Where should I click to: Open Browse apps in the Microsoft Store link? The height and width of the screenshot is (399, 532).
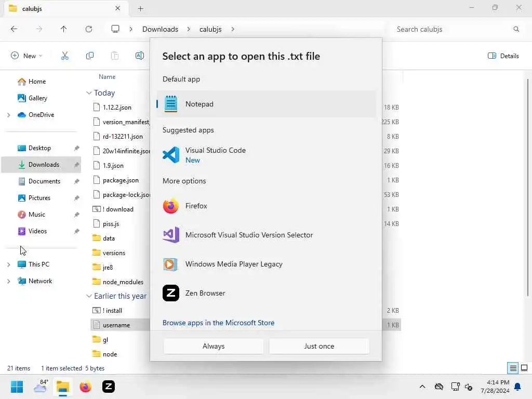(219, 323)
